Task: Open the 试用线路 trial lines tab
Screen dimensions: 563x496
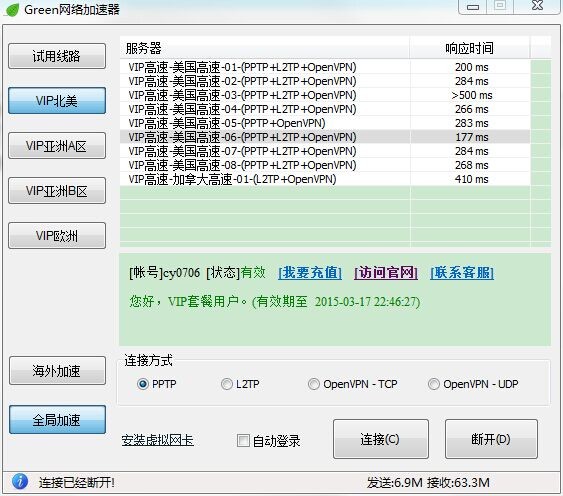Action: tap(57, 56)
